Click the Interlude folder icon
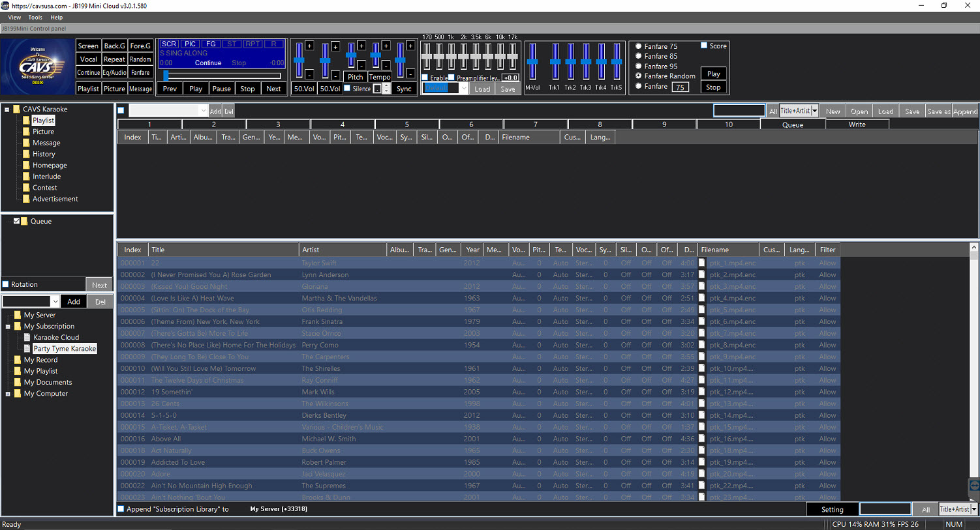This screenshot has width=980, height=530. pos(26,176)
